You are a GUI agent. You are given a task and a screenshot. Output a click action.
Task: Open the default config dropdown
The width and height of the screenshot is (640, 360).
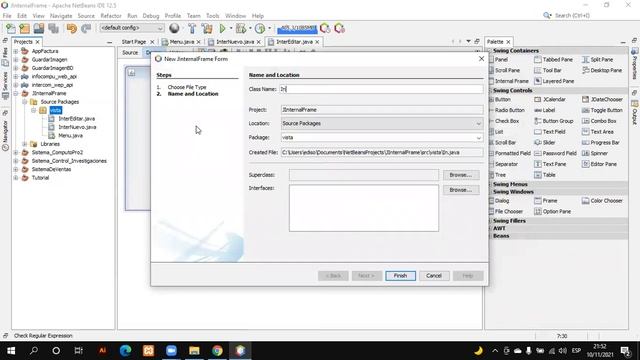131,28
